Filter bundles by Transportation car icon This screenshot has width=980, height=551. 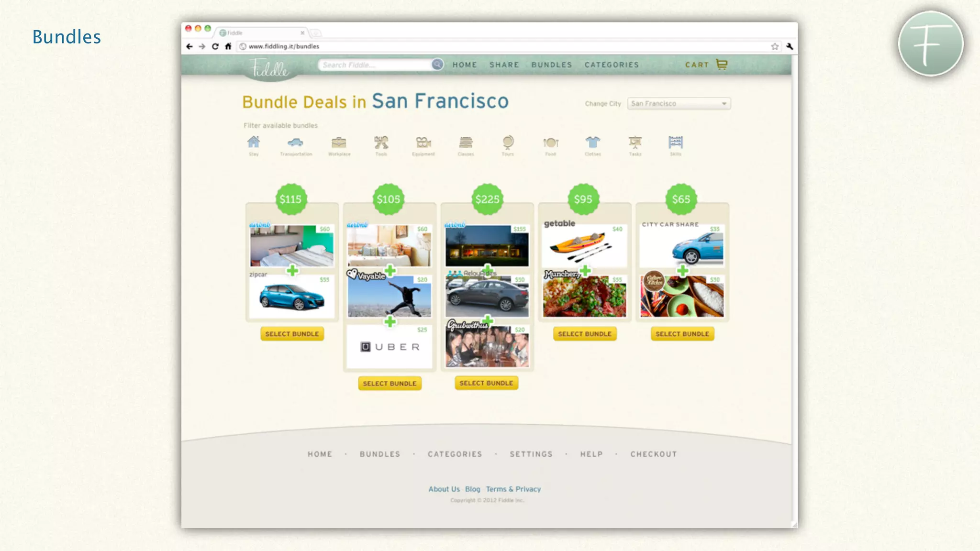coord(295,143)
